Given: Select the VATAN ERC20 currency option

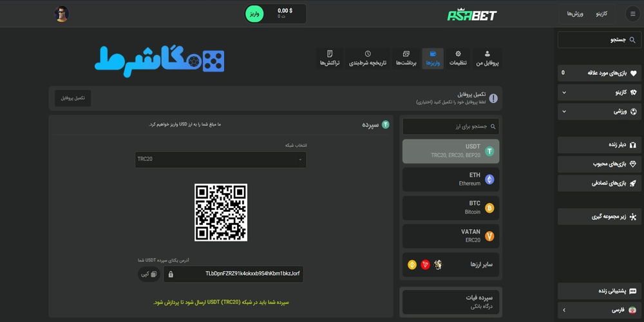Looking at the screenshot, I should [451, 236].
